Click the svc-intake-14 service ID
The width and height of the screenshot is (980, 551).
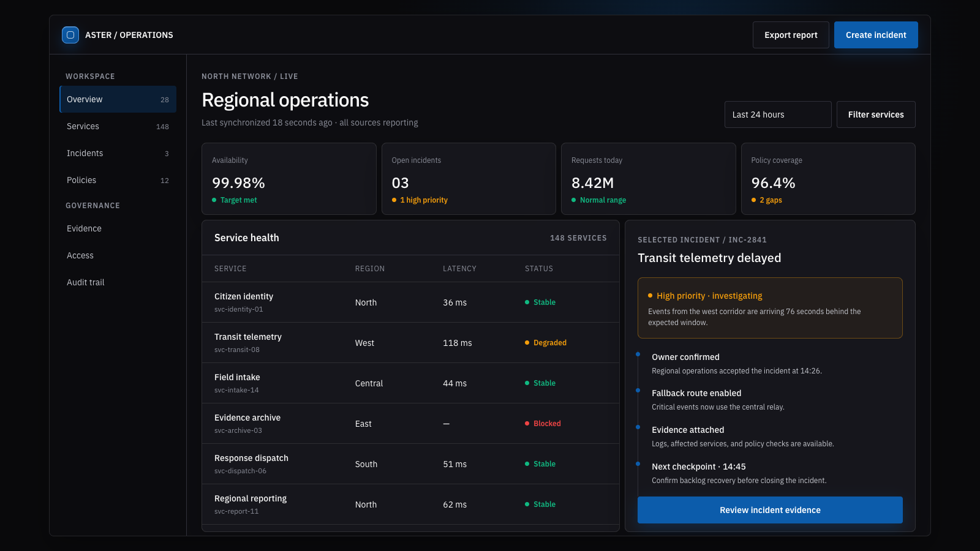[x=236, y=390]
